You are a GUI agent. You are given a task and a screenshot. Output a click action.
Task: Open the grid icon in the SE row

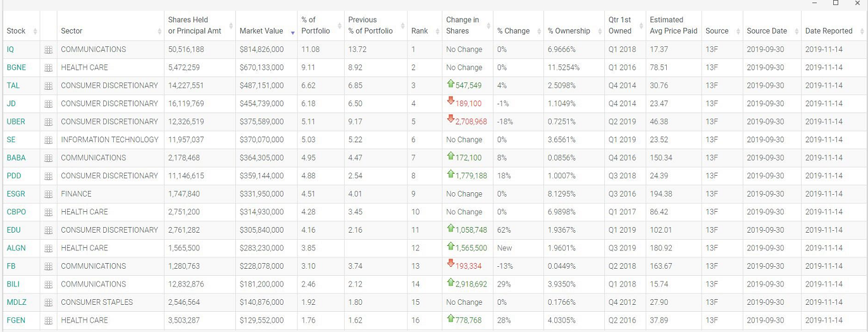click(48, 140)
